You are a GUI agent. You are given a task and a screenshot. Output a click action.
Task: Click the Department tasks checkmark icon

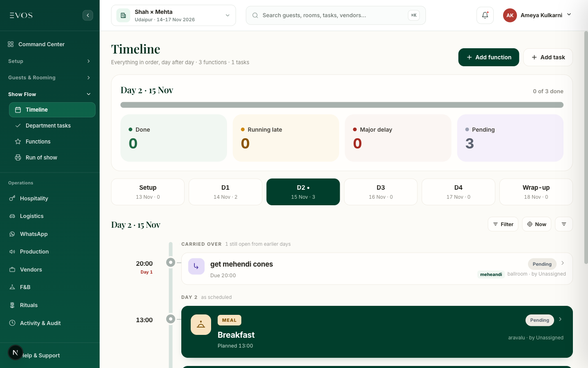click(18, 126)
